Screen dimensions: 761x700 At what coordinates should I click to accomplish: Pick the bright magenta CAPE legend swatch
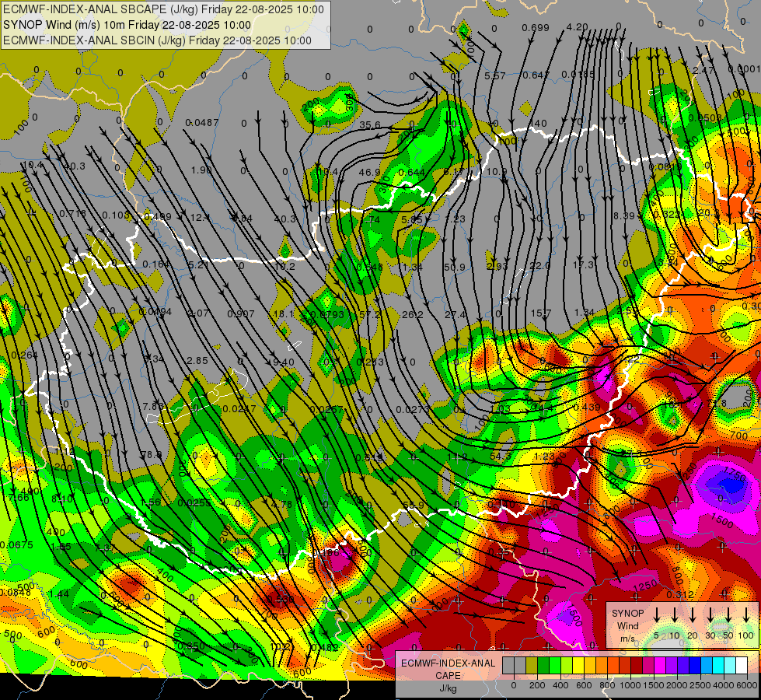(x=660, y=666)
